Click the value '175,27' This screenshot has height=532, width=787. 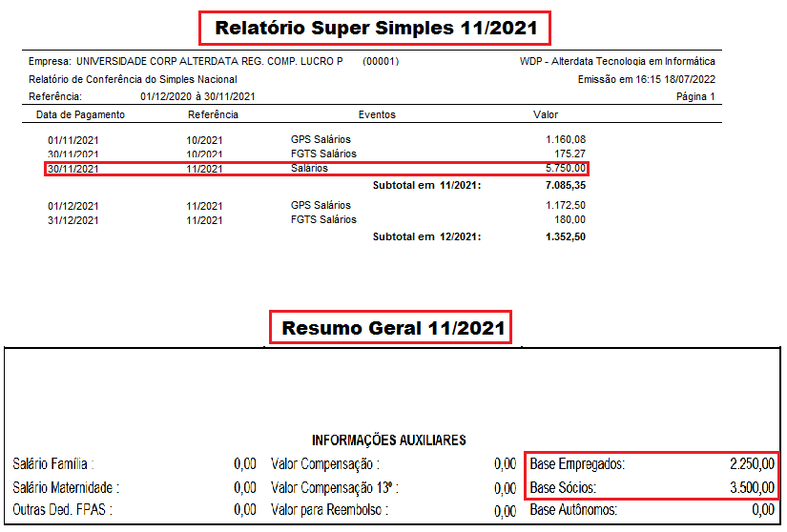pyautogui.click(x=570, y=153)
